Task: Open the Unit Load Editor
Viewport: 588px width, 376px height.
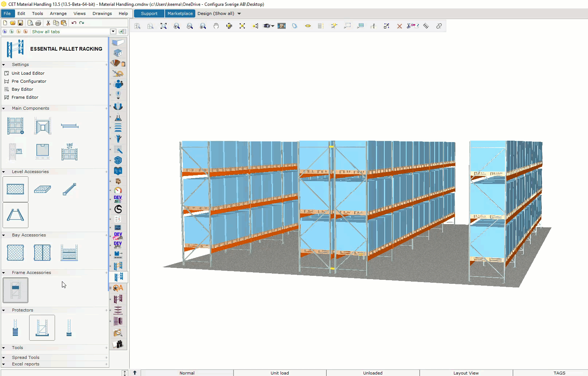Action: pos(28,73)
